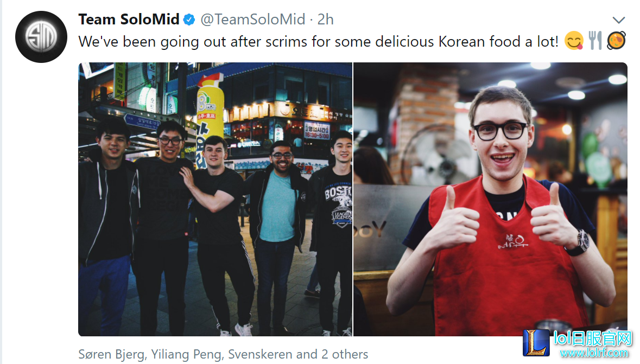This screenshot has width=640, height=364.
Task: Open the thumbs-up red apron photo
Action: pyautogui.click(x=490, y=199)
